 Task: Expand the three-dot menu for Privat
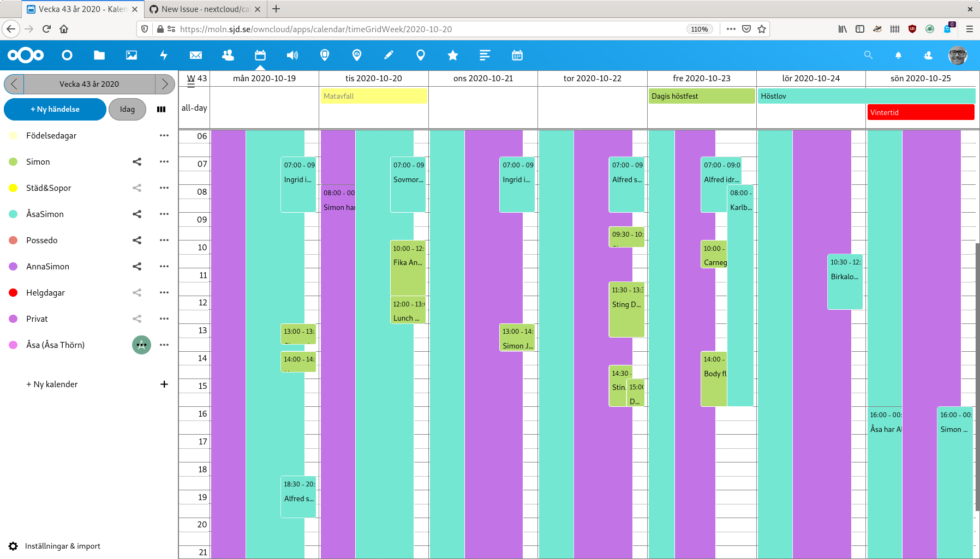[x=164, y=318]
